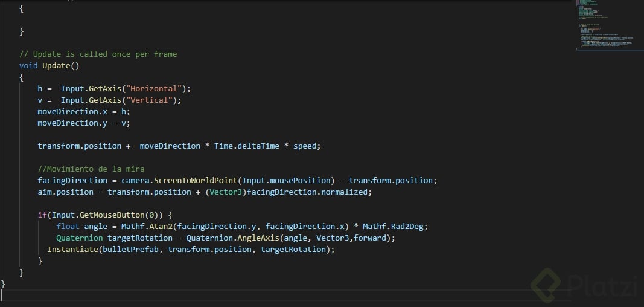Click the Instantiate(bulletPrefab...) line

191,250
